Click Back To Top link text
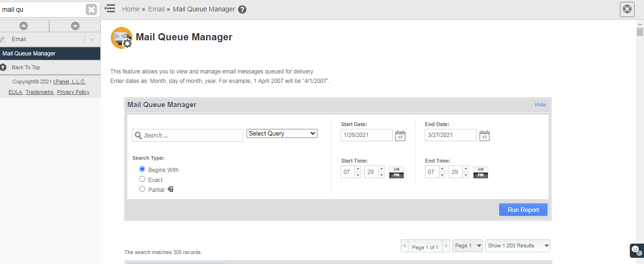The width and height of the screenshot is (644, 264). coord(26,67)
